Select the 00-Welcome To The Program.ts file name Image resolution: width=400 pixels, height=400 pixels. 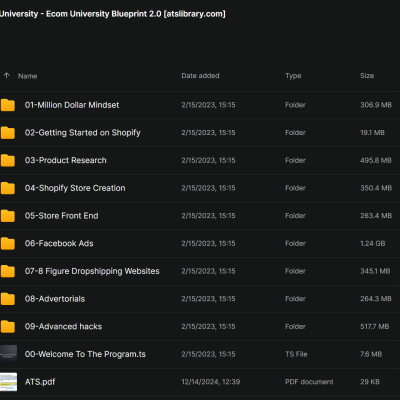[85, 354]
